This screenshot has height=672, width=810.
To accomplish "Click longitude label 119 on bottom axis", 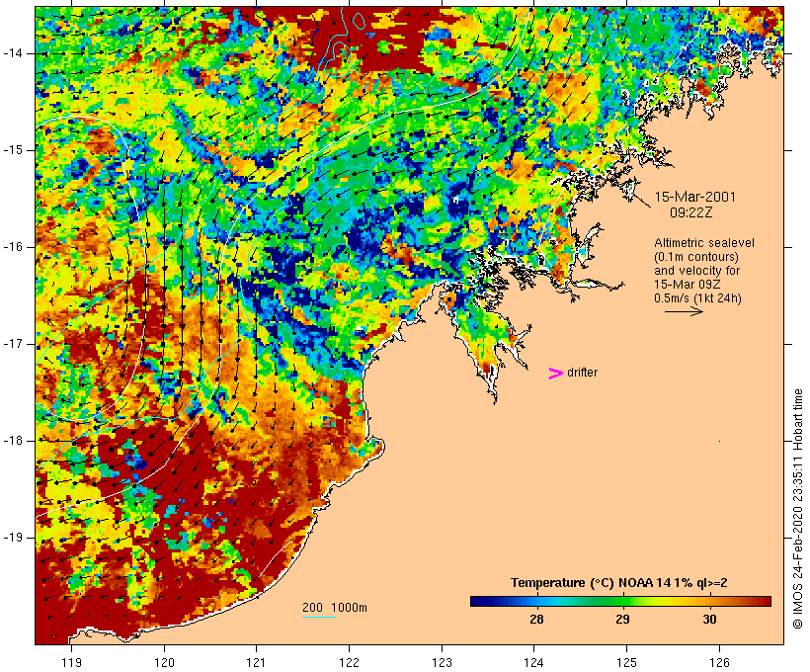I will click(71, 662).
